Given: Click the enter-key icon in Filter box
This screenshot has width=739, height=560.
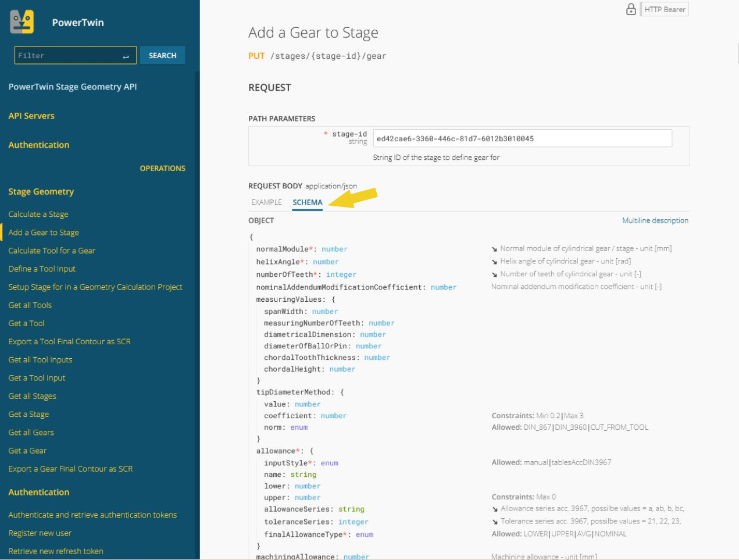Looking at the screenshot, I should [126, 56].
